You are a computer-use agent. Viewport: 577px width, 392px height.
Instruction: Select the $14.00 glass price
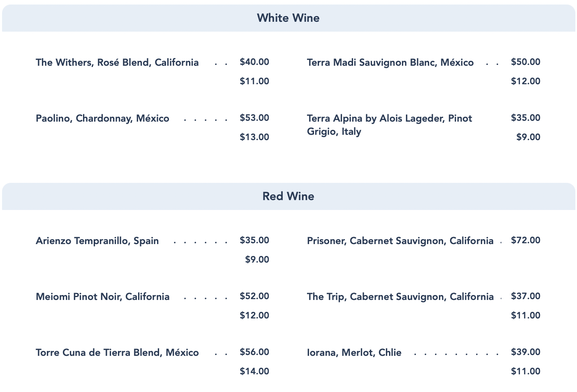(254, 371)
